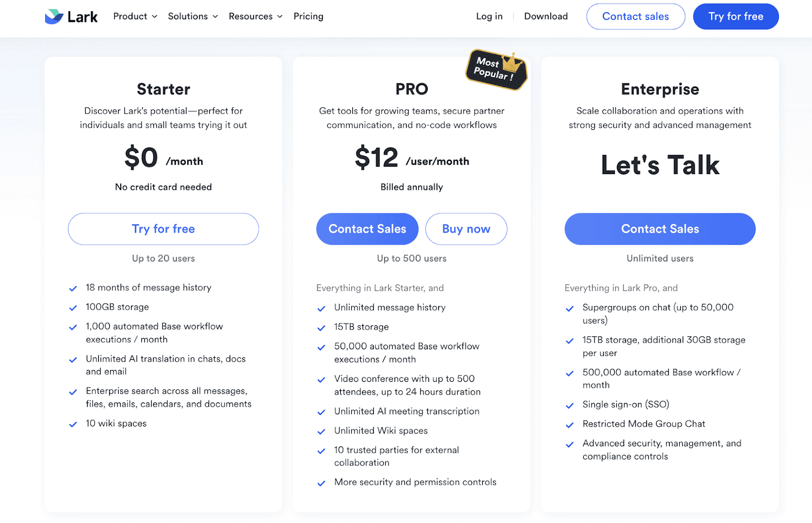812x523 pixels.
Task: Click the checkmark beside Single sign-on (SSO)
Action: point(569,405)
